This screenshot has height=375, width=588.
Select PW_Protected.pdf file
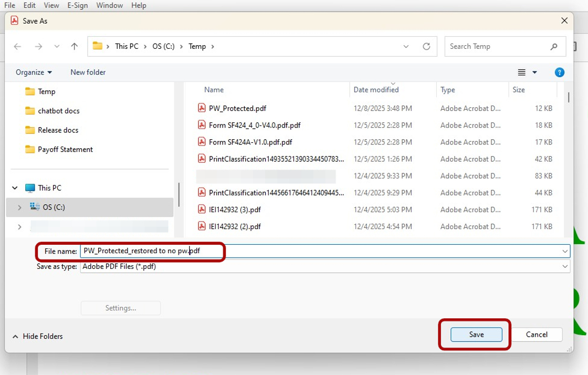(x=237, y=108)
